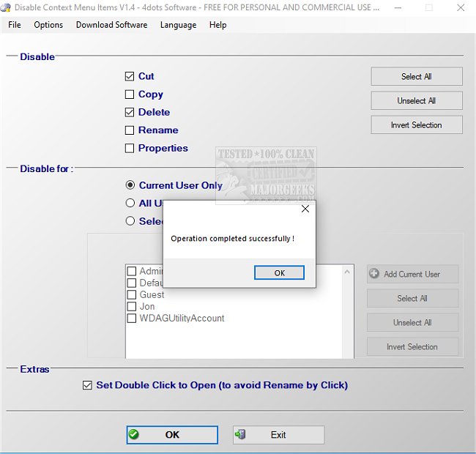The image size is (476, 454).
Task: Tick the WDAGUtilityAccount checkbox
Action: point(131,319)
